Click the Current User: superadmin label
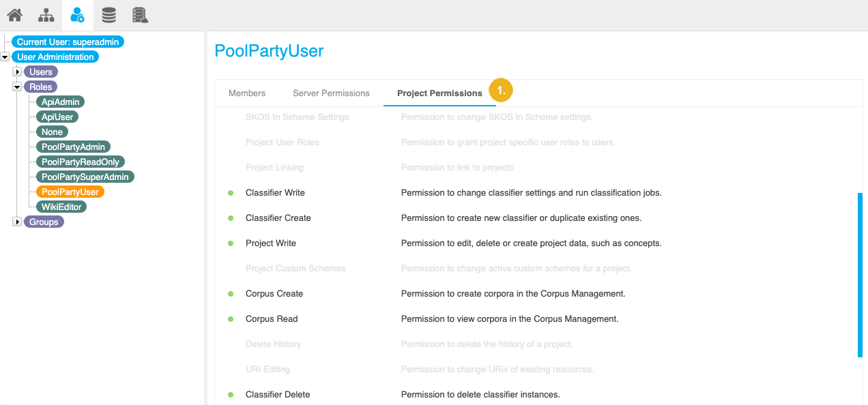The height and width of the screenshot is (405, 868). [x=68, y=42]
